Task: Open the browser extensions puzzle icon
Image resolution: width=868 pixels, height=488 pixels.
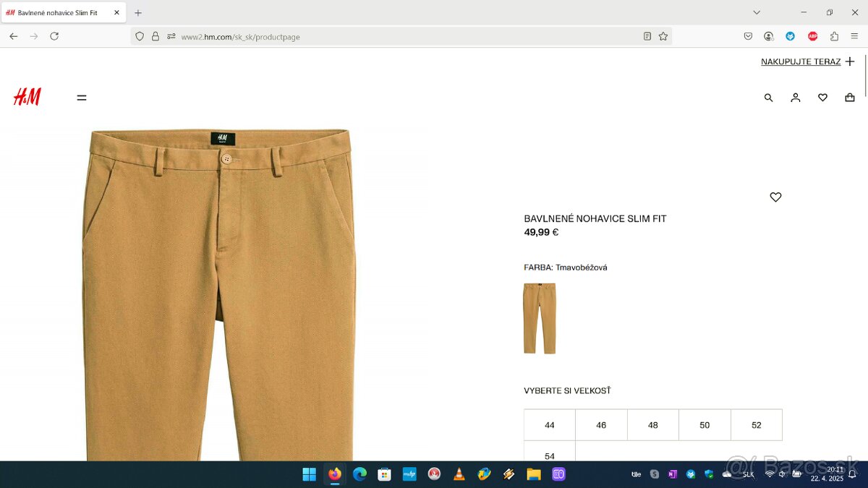Action: click(834, 36)
